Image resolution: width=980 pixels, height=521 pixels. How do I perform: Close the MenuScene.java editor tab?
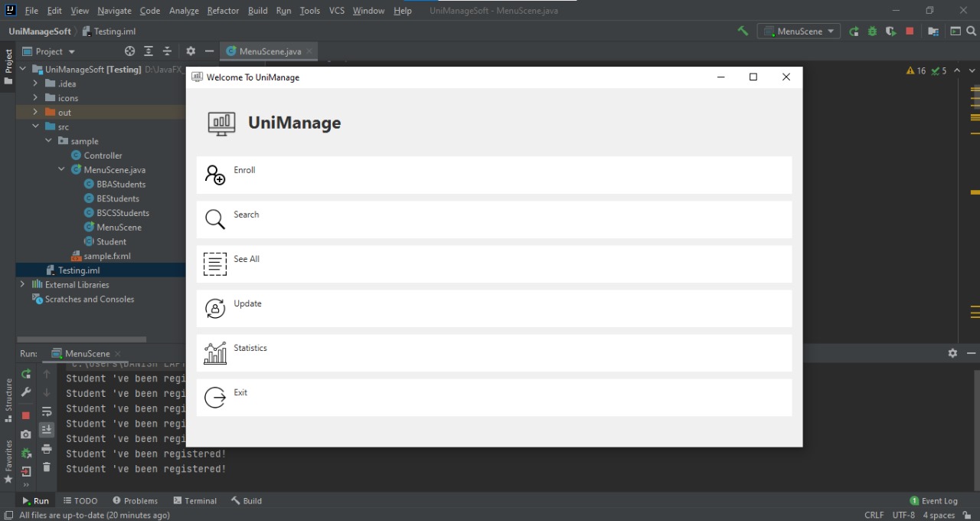coord(309,51)
